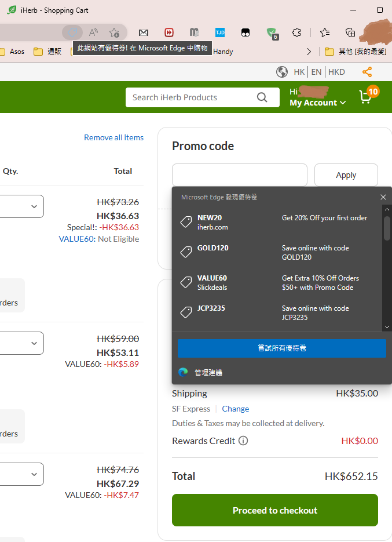
Task: Select the VALUE60 coupon tag icon
Action: click(x=186, y=282)
